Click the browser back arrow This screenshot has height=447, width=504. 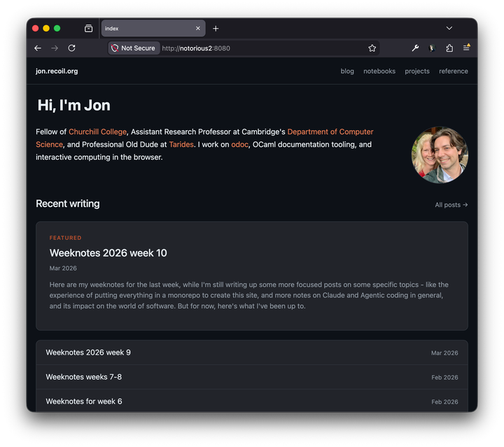[38, 48]
